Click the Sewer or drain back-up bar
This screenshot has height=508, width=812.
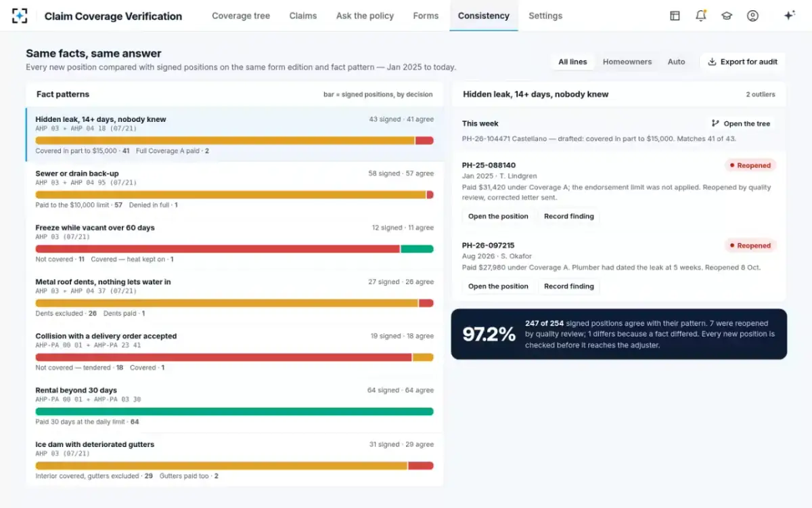click(x=234, y=195)
